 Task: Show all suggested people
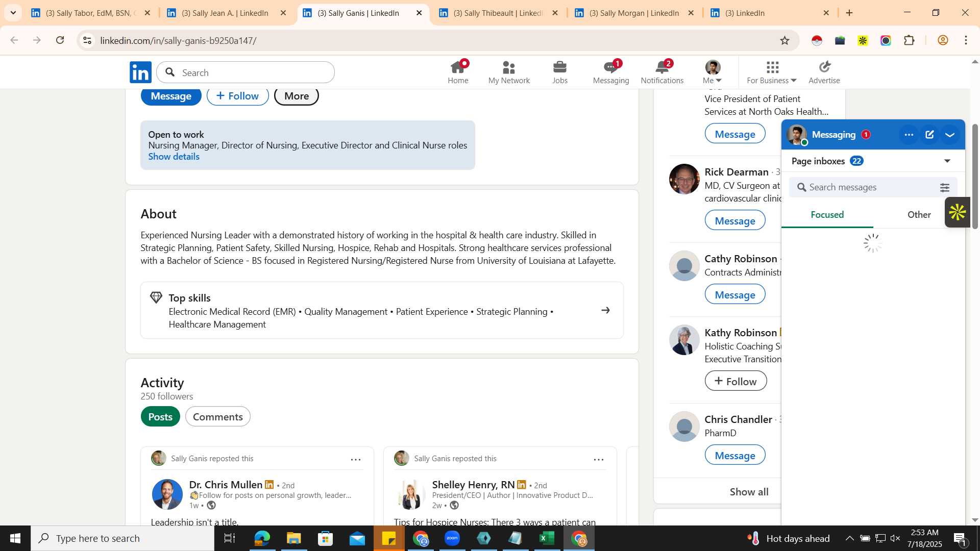coord(749,492)
